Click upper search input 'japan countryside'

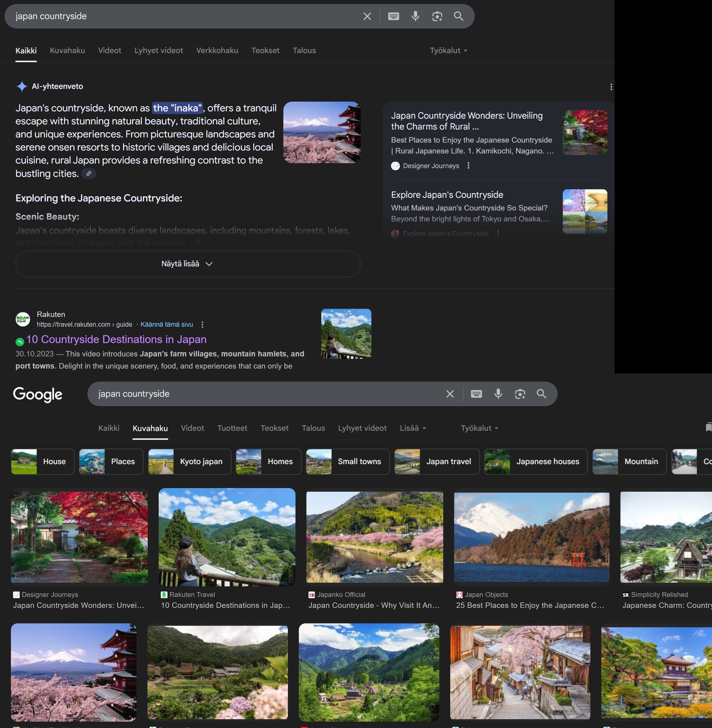click(x=183, y=16)
